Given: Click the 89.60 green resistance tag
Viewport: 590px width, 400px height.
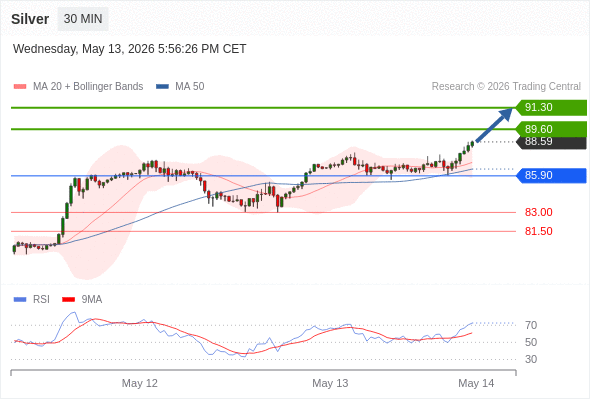Looking at the screenshot, I should 551,129.
